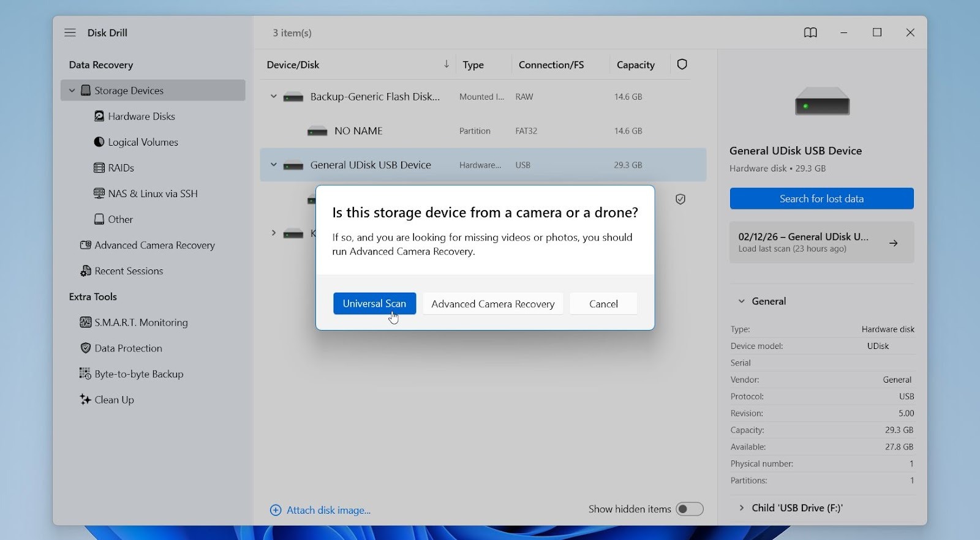Open NAS & Linux via SSH
Screen dimensions: 980x540
[153, 193]
